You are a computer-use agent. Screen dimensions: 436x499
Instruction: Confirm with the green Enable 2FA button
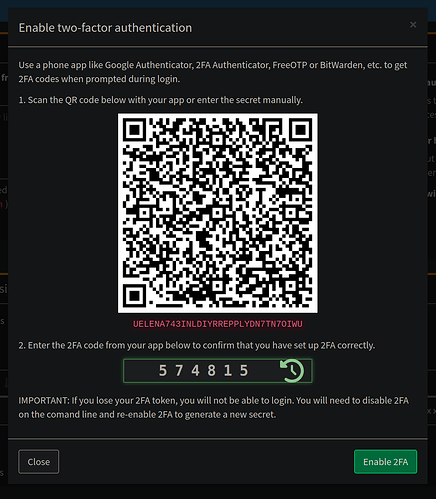[385, 462]
